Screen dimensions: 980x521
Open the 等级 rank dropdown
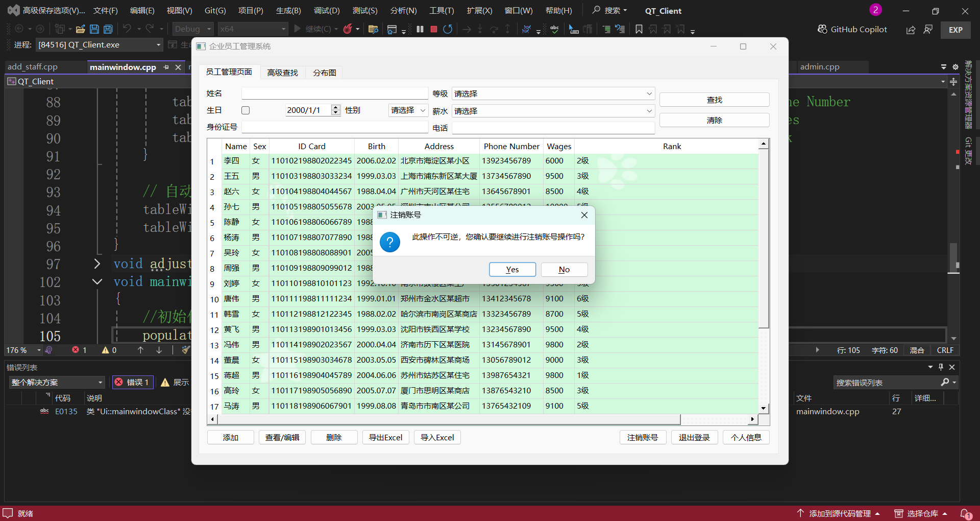pos(553,93)
